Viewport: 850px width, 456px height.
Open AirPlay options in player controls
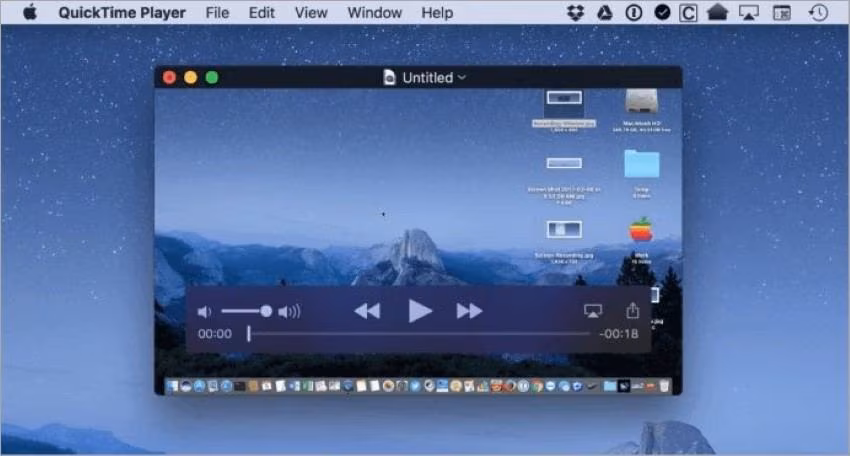(593, 311)
